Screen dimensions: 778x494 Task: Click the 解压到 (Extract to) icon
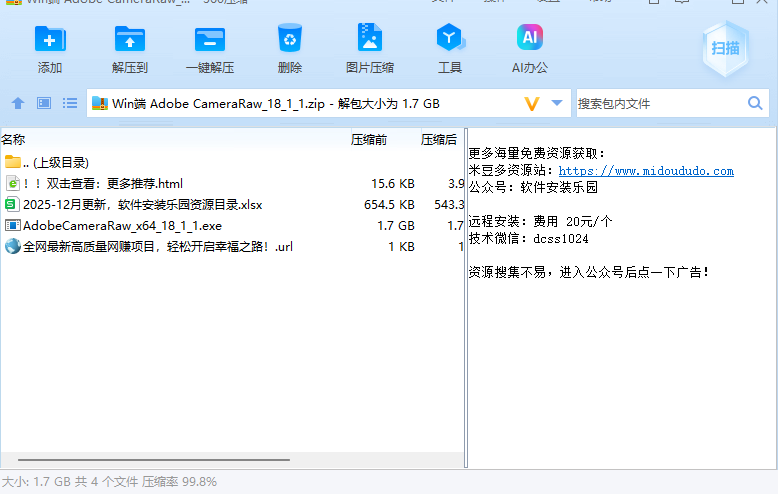coord(130,40)
